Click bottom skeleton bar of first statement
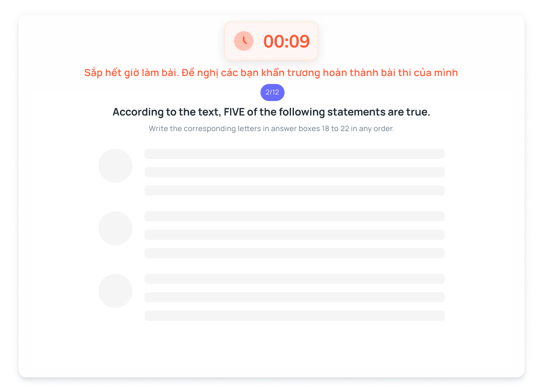Image resolution: width=545 pixels, height=392 pixels. coord(294,190)
